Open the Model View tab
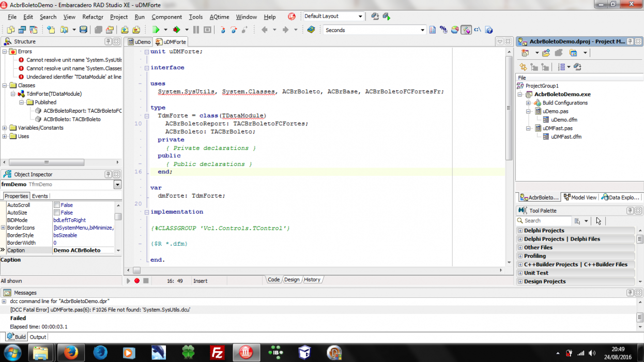Viewport: 644px width, 362px height. click(579, 197)
